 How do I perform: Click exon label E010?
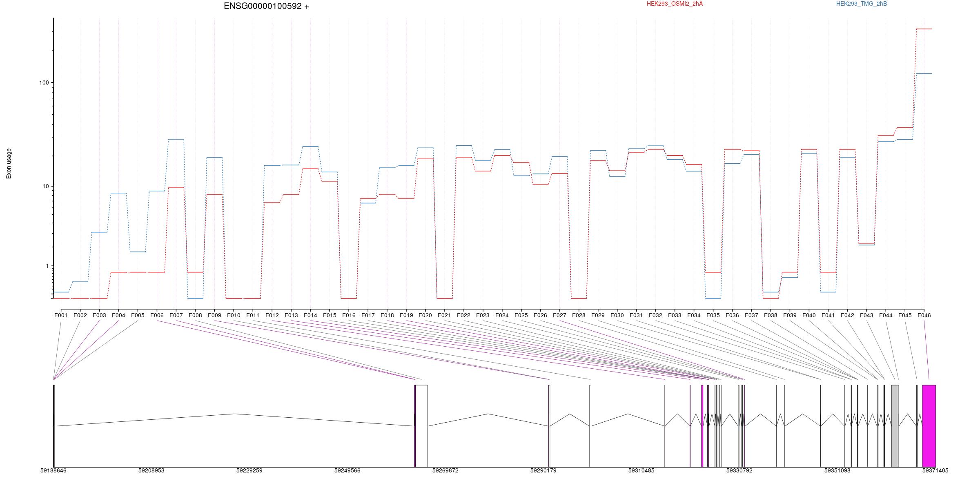[x=234, y=315]
